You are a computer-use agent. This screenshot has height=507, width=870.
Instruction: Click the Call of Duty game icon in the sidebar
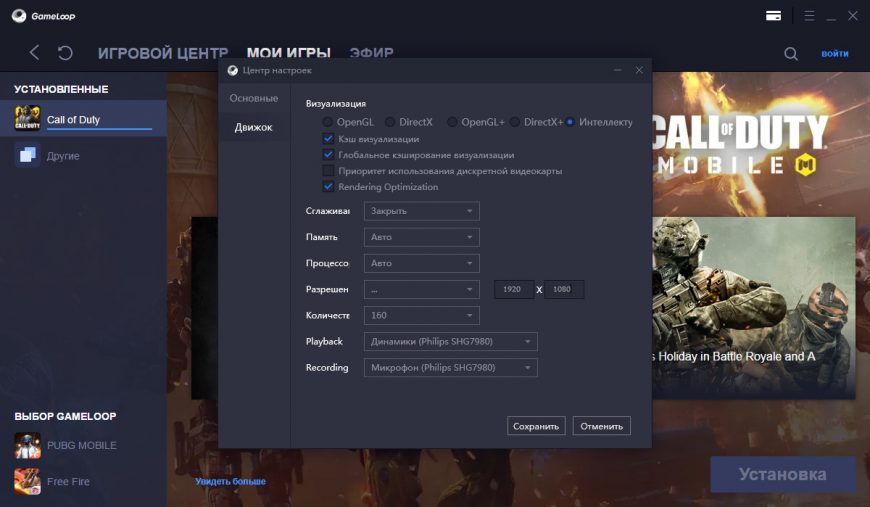pos(27,119)
